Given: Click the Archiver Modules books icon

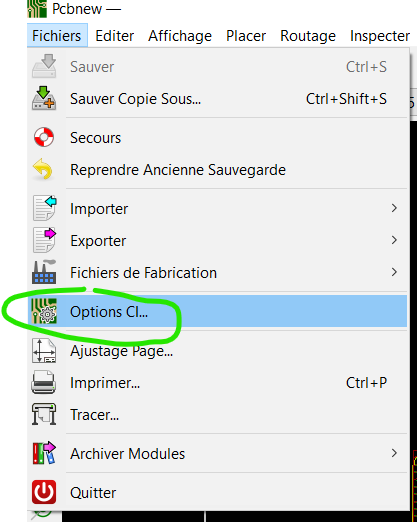Looking at the screenshot, I should point(44,453).
